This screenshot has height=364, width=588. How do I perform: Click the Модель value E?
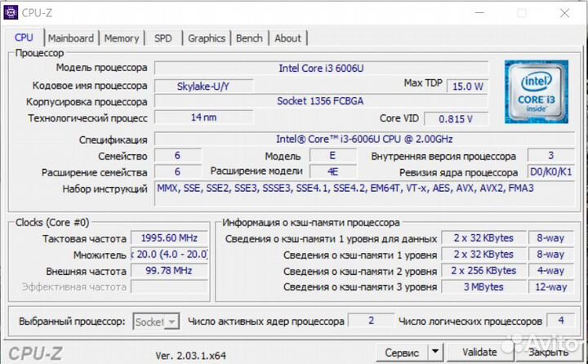pyautogui.click(x=332, y=156)
